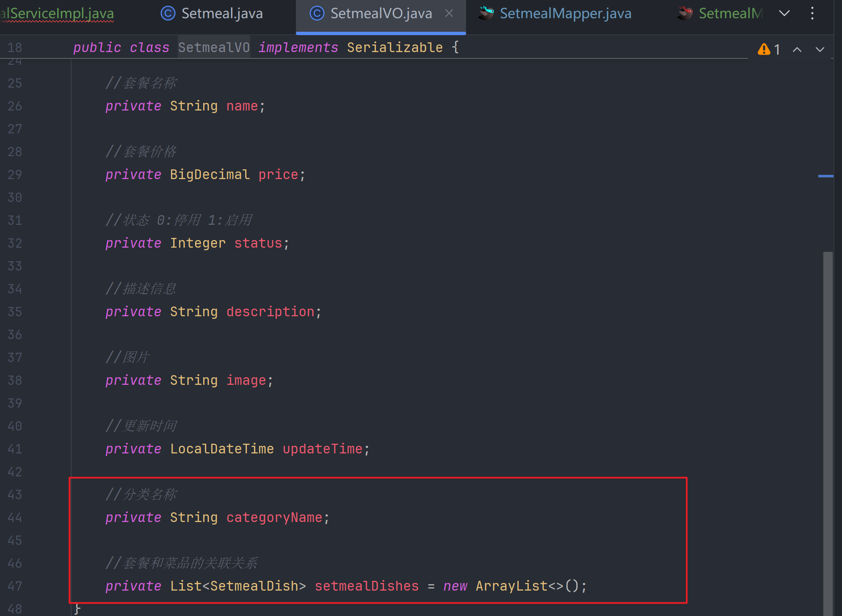
Task: Expand the hidden tabs list chevron
Action: (x=784, y=14)
